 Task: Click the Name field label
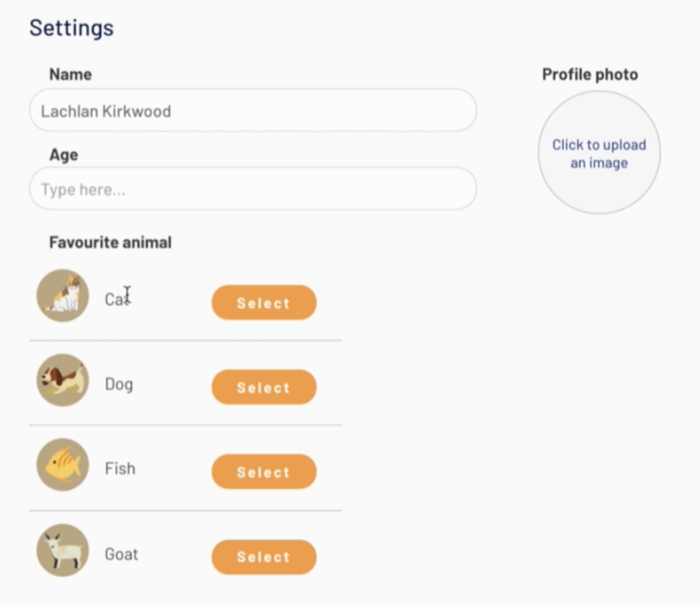pyautogui.click(x=70, y=74)
